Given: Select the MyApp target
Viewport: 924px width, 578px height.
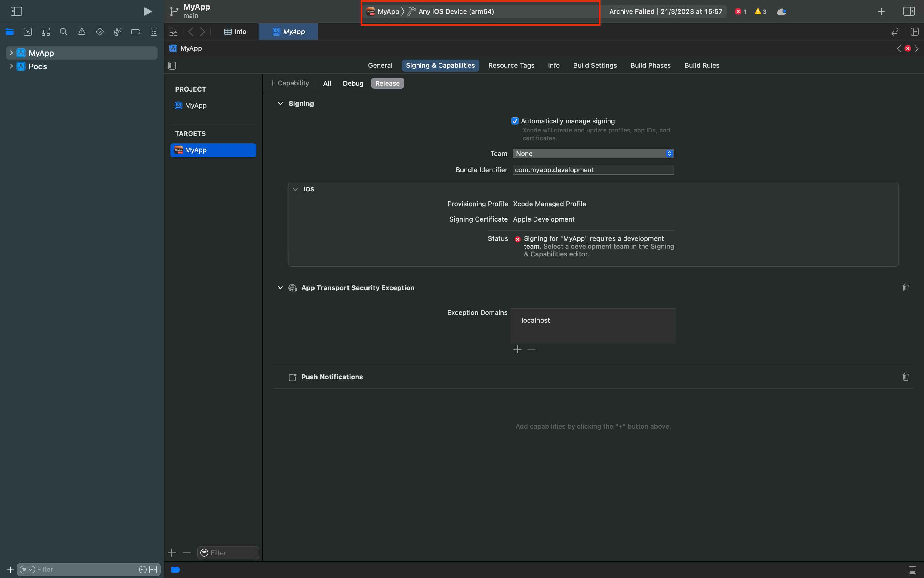Looking at the screenshot, I should [213, 150].
